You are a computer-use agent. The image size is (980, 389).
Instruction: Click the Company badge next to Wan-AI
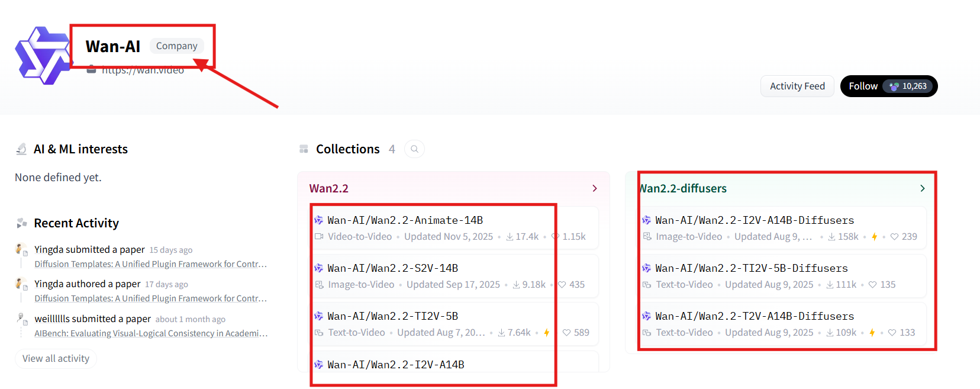click(x=177, y=46)
